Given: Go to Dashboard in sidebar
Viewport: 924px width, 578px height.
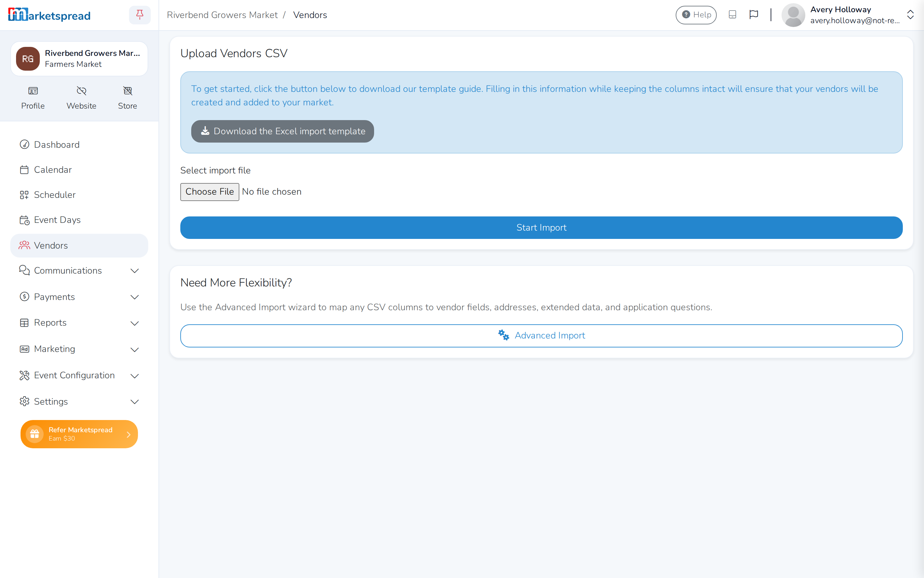Looking at the screenshot, I should [x=79, y=144].
